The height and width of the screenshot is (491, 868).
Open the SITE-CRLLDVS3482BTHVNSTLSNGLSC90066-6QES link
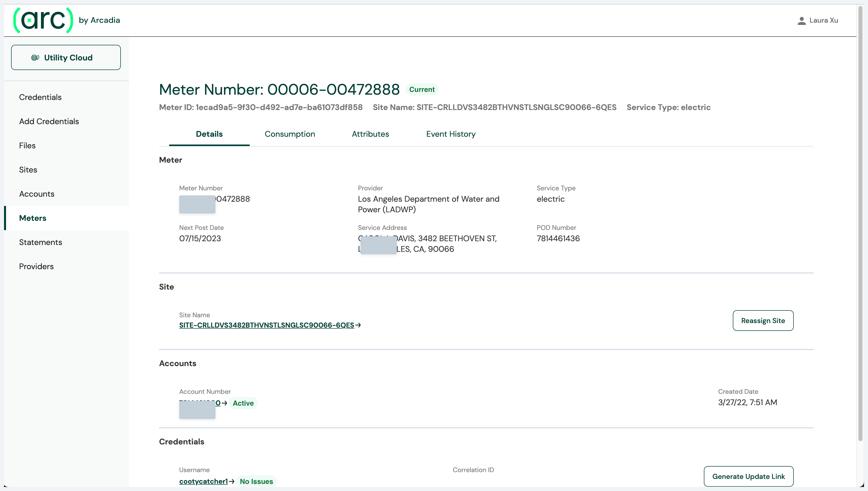266,325
